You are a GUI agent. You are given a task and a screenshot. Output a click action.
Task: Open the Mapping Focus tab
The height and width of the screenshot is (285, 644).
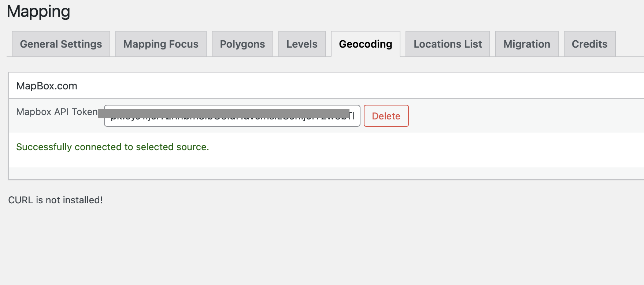coord(160,44)
